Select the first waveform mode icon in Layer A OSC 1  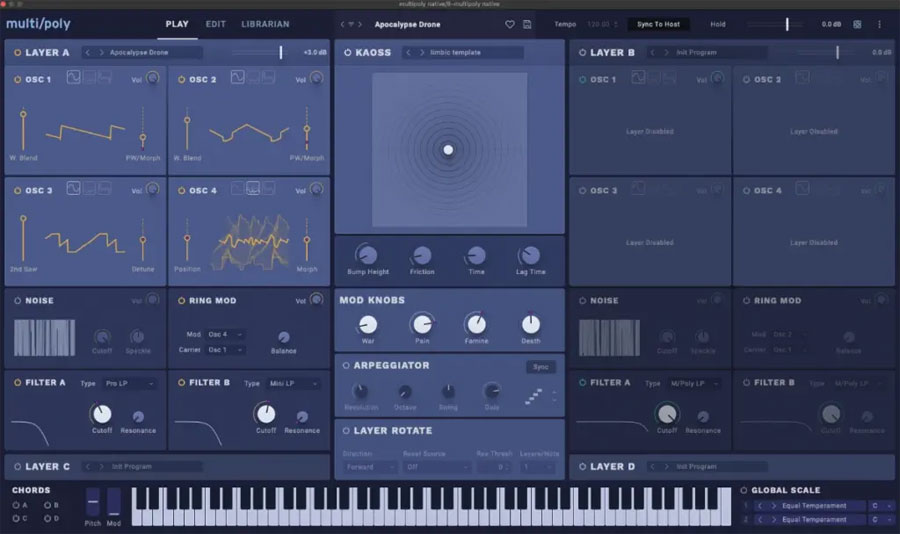(x=73, y=76)
